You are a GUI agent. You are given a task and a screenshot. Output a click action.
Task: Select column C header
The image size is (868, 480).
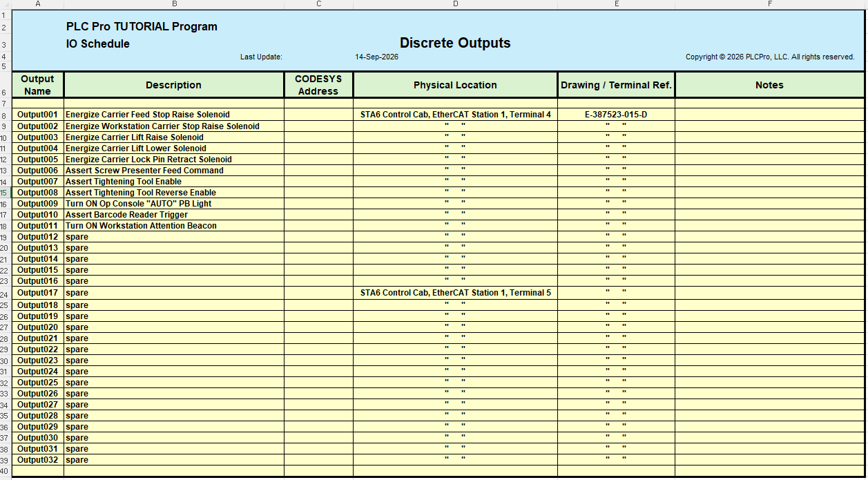318,4
